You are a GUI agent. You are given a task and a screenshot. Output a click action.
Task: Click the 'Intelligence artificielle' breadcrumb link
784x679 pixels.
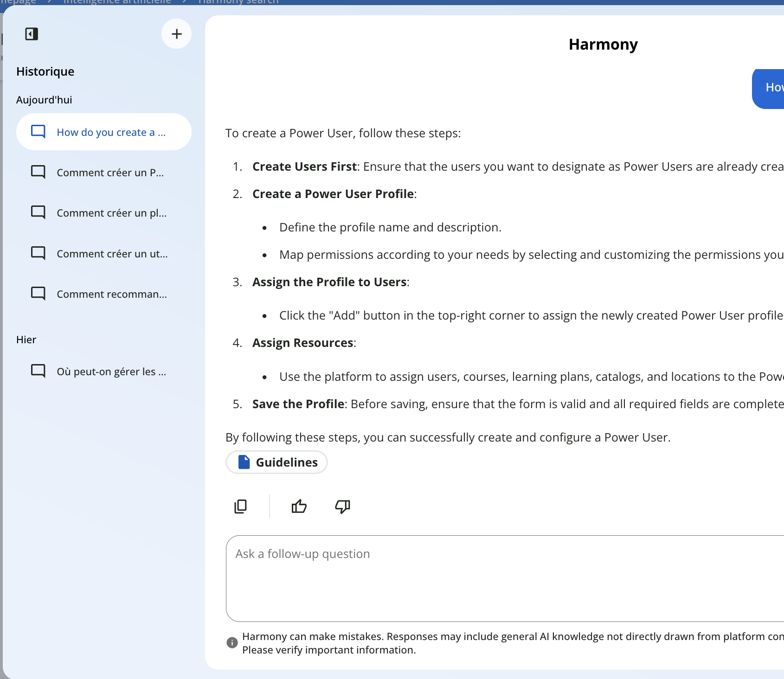[117, 2]
